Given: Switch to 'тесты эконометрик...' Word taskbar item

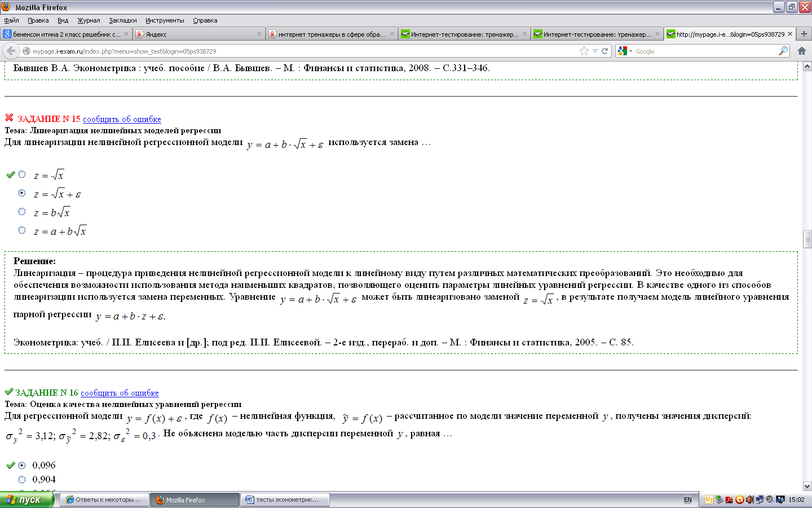Looking at the screenshot, I should (x=285, y=500).
